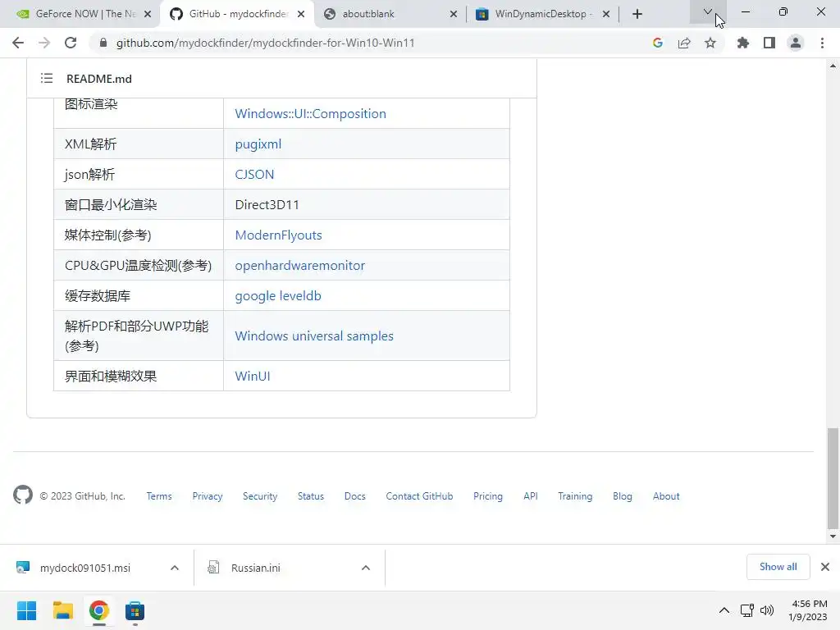Open openhardwaremonitor link
The width and height of the screenshot is (840, 630).
coord(300,265)
